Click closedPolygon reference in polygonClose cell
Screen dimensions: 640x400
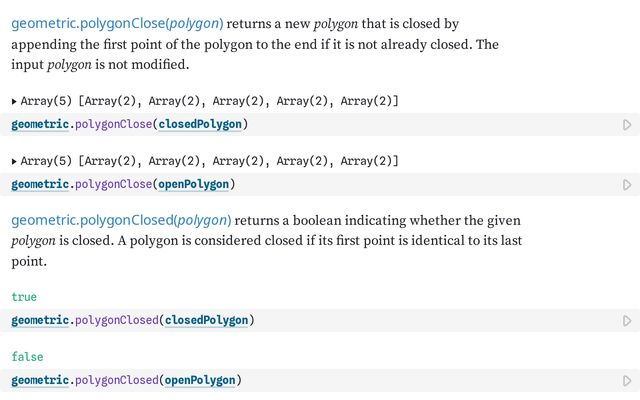(200, 124)
